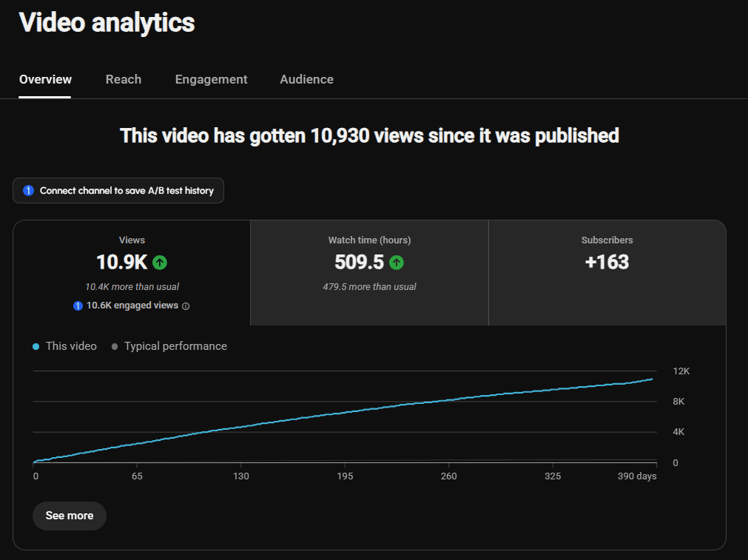The image size is (748, 560).
Task: Click the 260 days x-axis label
Action: 449,476
